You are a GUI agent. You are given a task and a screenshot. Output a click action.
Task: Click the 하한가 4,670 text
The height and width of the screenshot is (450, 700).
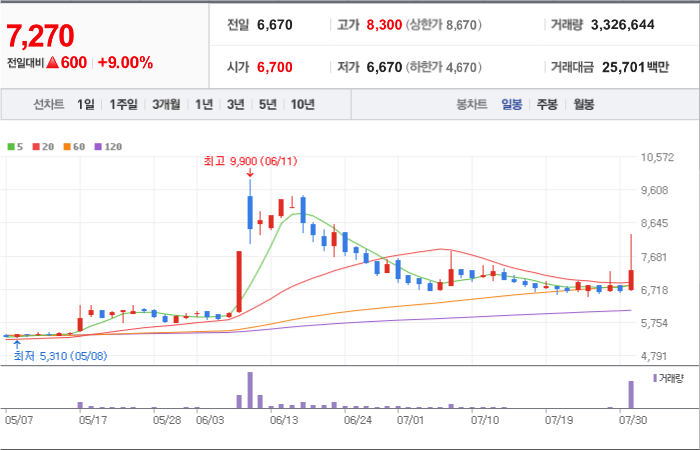point(444,67)
